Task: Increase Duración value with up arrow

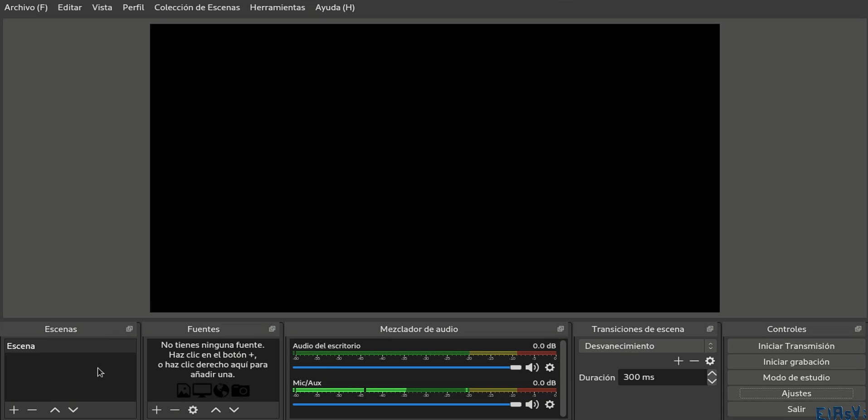Action: 712,374
